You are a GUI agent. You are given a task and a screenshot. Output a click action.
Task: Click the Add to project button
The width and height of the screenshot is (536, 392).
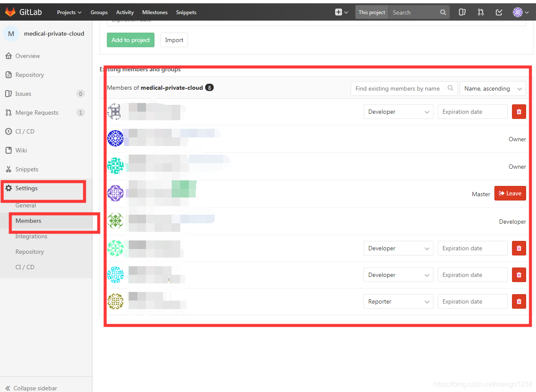(130, 40)
